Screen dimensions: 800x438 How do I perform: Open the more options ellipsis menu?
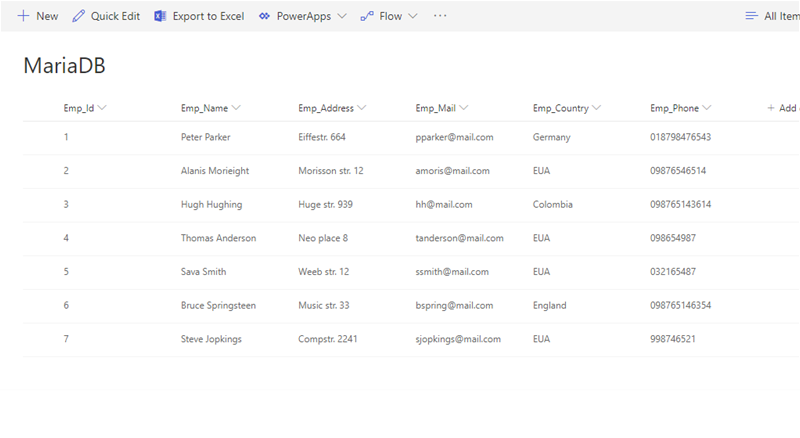pyautogui.click(x=440, y=16)
